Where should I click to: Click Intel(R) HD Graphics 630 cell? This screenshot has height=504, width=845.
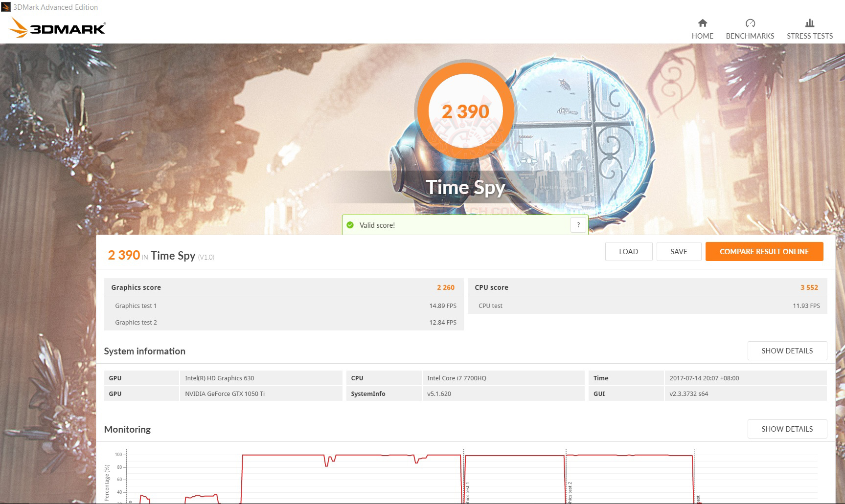[261, 378]
